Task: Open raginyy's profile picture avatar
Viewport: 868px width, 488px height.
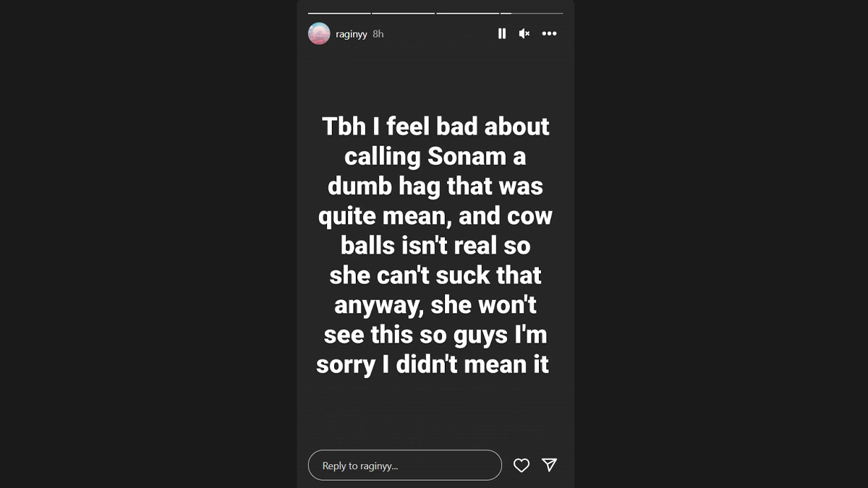Action: point(319,34)
